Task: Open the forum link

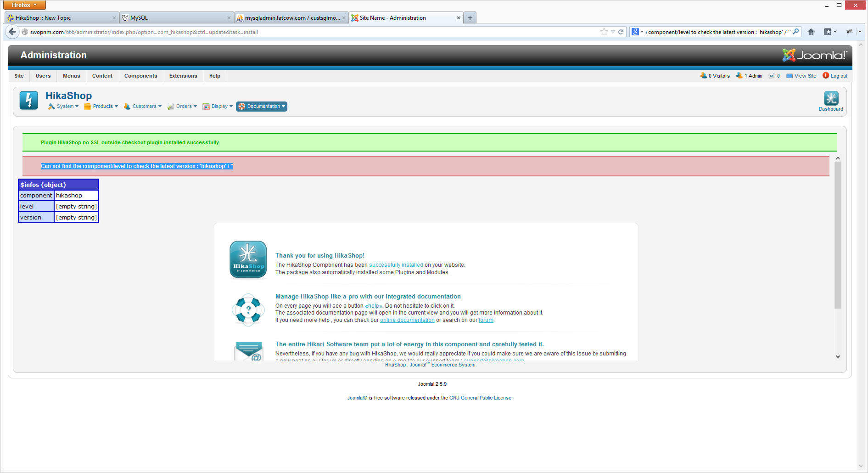Action: click(486, 320)
